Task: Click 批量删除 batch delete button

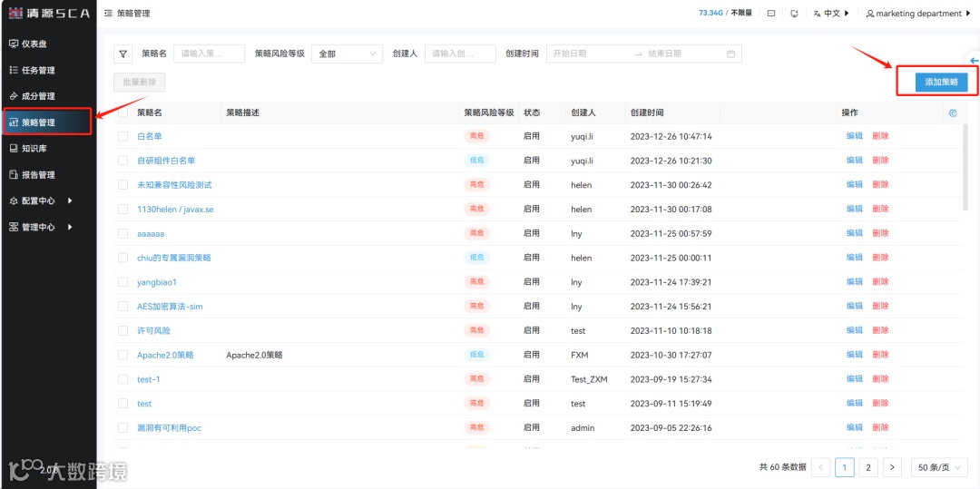Action: pos(140,82)
